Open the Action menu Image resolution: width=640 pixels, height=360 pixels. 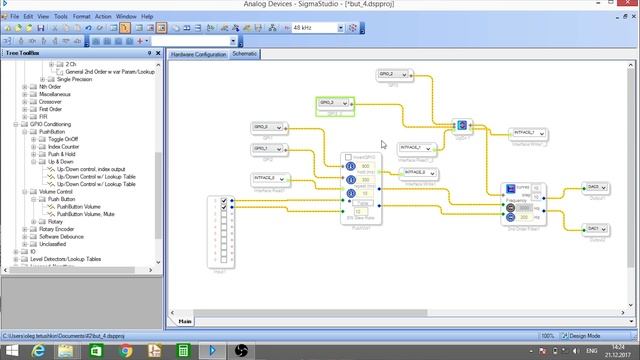103,16
